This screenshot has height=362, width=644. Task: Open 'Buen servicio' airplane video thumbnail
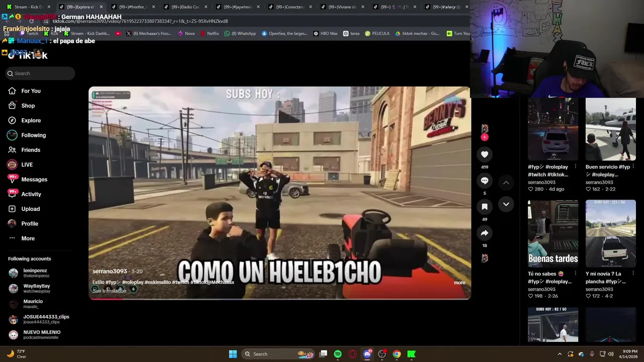pyautogui.click(x=610, y=129)
